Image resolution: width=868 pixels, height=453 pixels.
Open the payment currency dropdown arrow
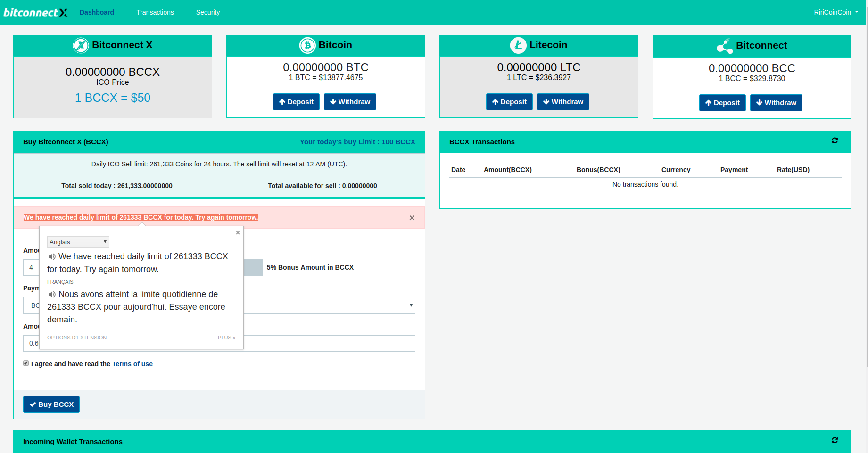(411, 305)
